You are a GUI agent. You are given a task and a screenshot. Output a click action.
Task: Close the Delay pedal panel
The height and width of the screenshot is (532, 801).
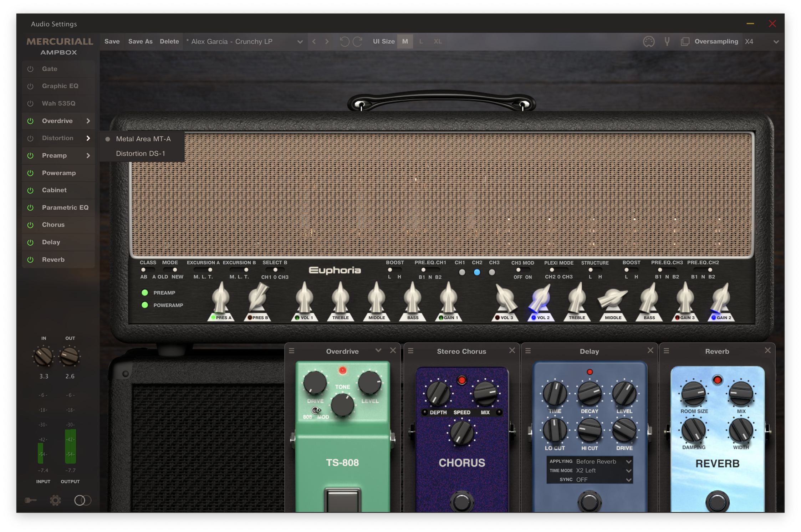tap(650, 351)
